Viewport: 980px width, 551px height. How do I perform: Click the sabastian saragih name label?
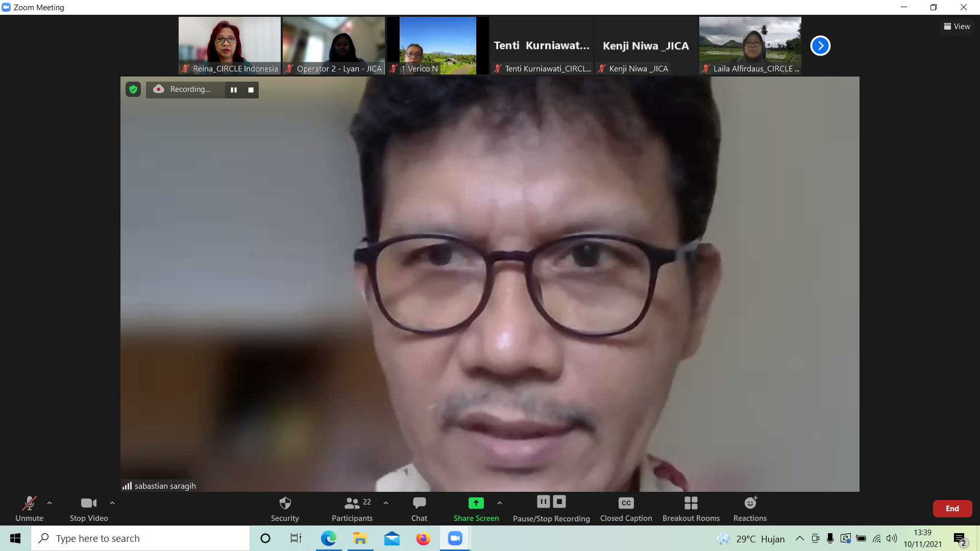165,486
